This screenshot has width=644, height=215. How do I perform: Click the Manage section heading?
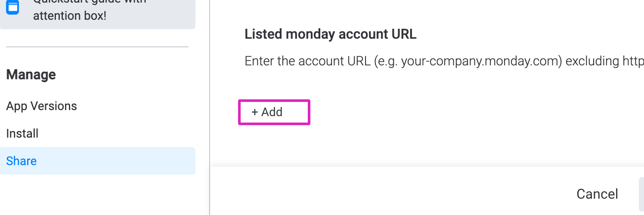point(31,75)
